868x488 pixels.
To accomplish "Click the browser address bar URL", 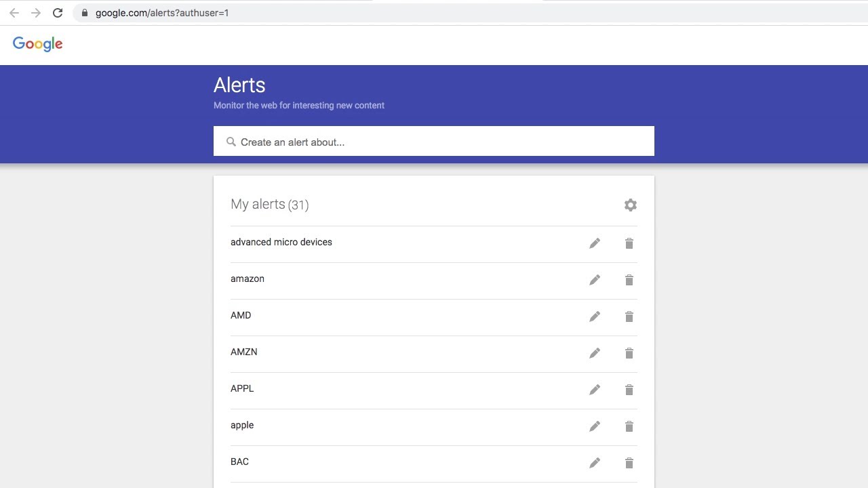I will point(162,13).
